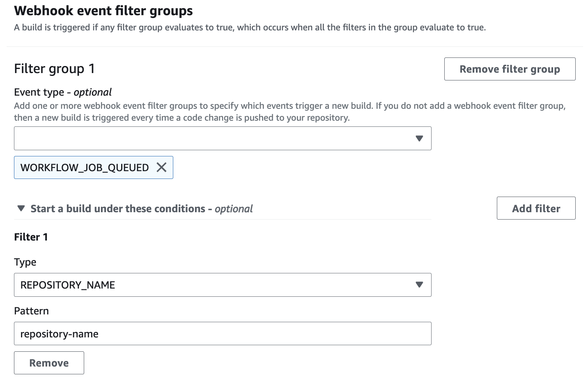Open the Type selector showing REPOSITORY_NAME
588x385 pixels.
[222, 285]
